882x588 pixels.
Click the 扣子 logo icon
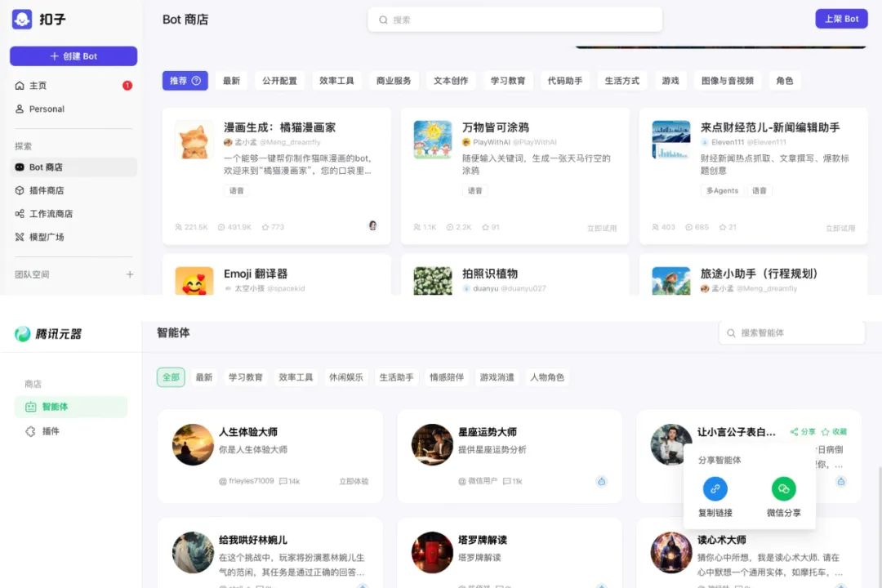[x=22, y=20]
